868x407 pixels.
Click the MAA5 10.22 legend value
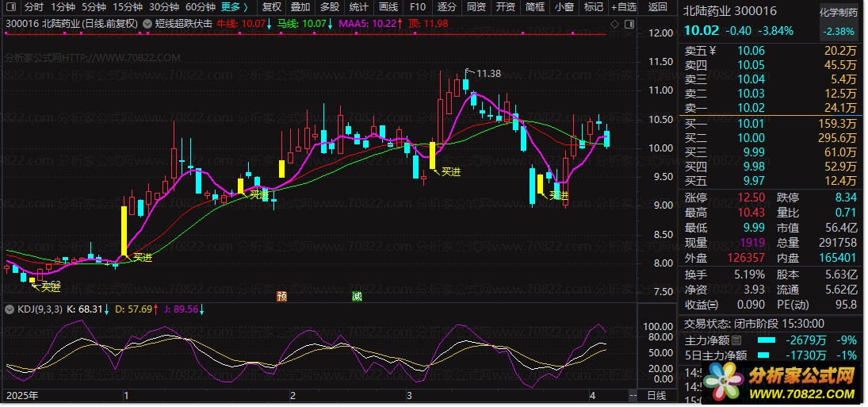(368, 24)
